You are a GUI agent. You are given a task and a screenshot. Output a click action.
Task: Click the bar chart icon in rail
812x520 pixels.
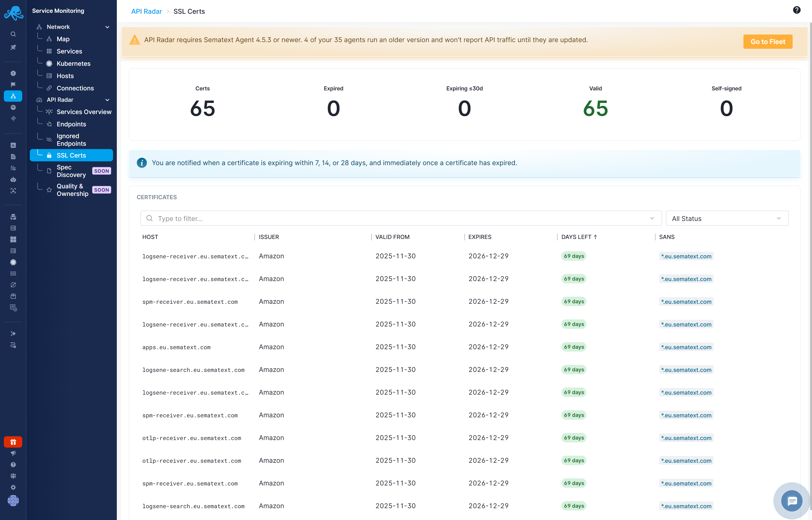[13, 145]
